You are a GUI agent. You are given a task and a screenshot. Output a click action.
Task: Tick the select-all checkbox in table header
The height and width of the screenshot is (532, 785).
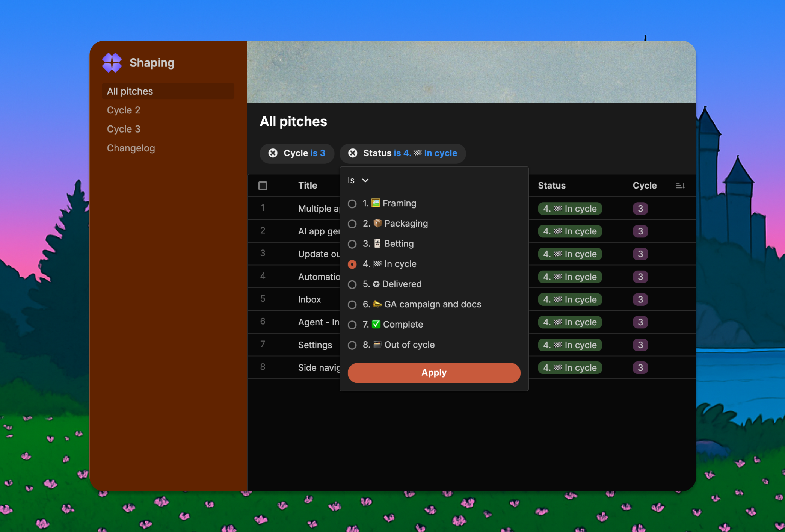point(263,186)
